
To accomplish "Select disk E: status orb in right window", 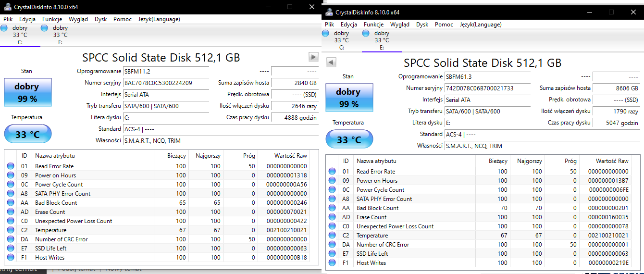I will [366, 33].
